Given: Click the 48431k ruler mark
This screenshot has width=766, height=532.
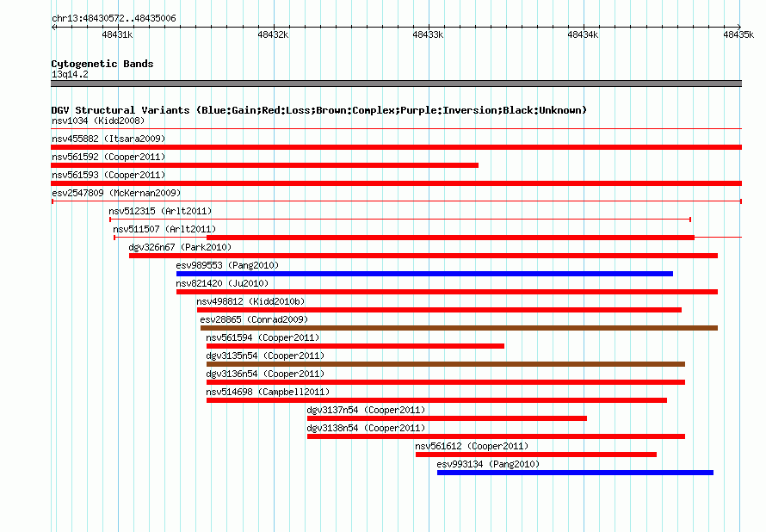Looking at the screenshot, I should (117, 34).
